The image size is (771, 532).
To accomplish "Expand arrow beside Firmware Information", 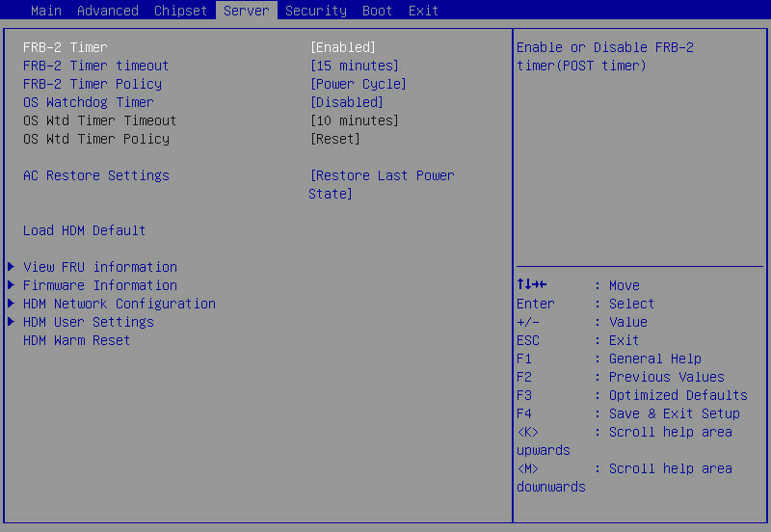I will pyautogui.click(x=11, y=285).
